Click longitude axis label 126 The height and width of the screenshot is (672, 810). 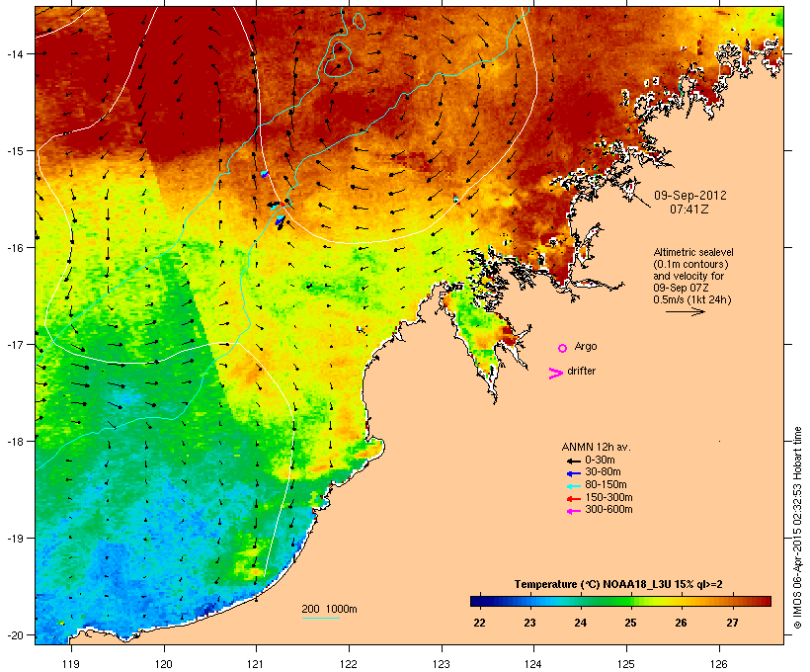719,664
